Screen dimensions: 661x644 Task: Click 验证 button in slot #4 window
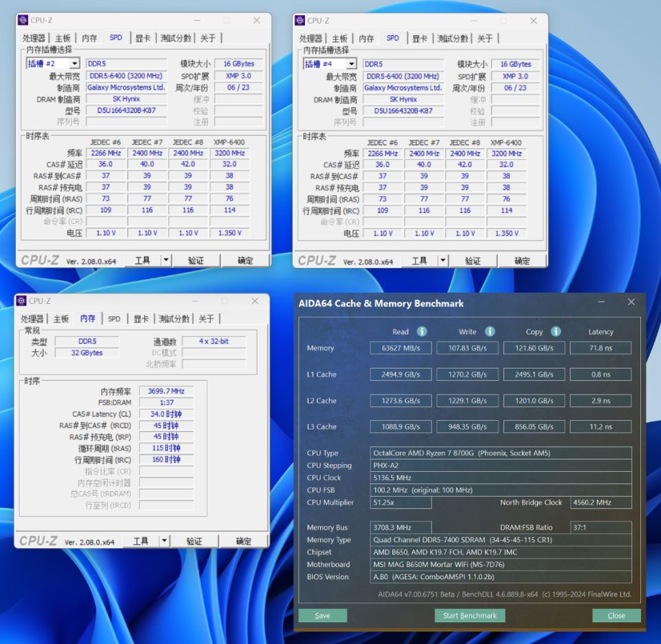[472, 261]
